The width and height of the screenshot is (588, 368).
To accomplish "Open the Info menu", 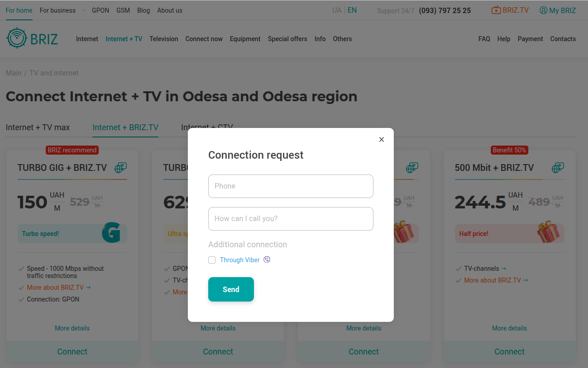I will click(320, 39).
